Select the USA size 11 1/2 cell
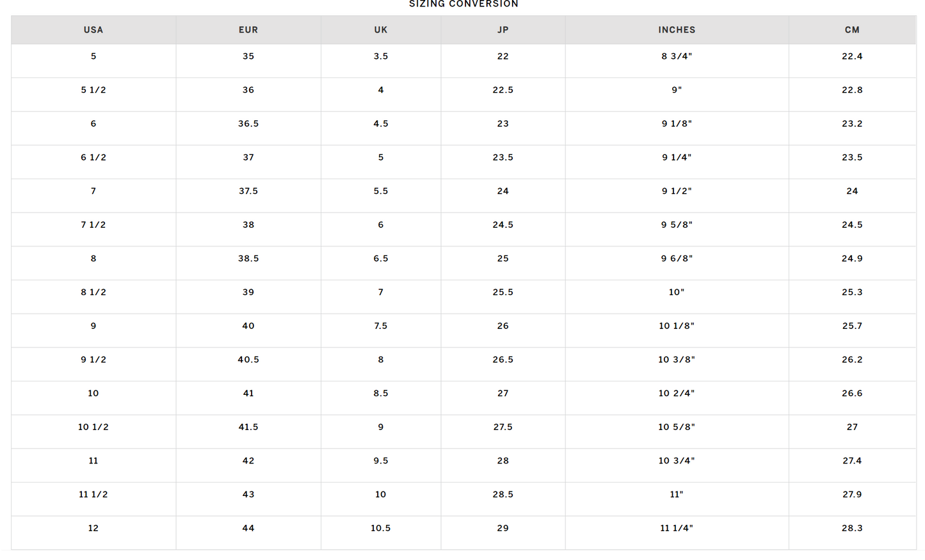This screenshot has height=560, width=925. point(93,495)
